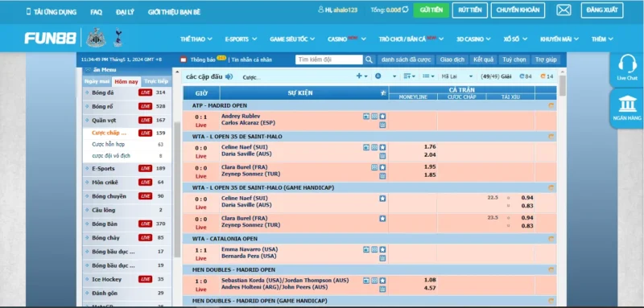This screenshot has height=308, width=644.
Task: Click the clock circle icon in toolbar
Action: [378, 76]
